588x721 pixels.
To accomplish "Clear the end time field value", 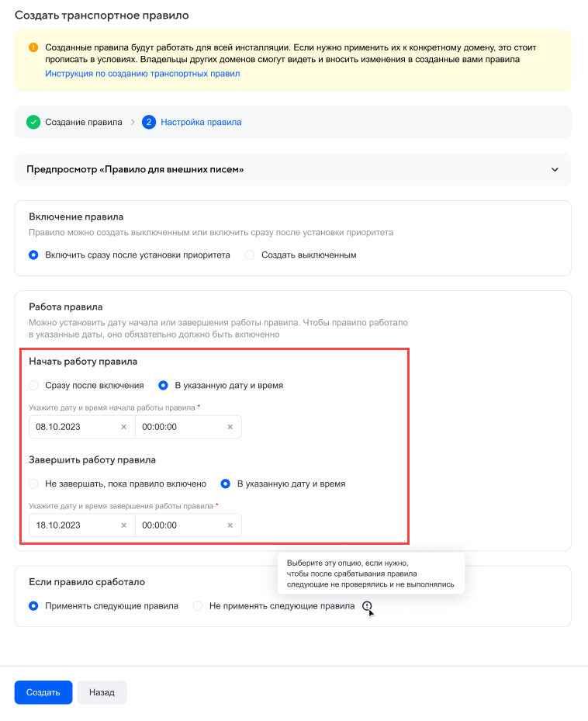I will tap(230, 525).
